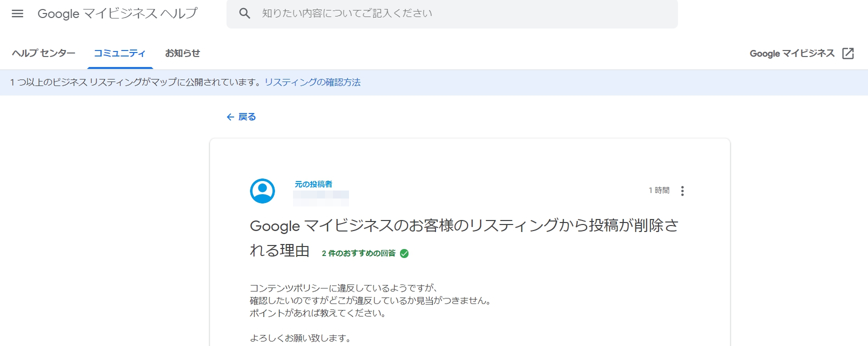Click the line コンテンツポリシーに違反しているようですが、
Image resolution: width=868 pixels, height=346 pixels.
pyautogui.click(x=344, y=288)
